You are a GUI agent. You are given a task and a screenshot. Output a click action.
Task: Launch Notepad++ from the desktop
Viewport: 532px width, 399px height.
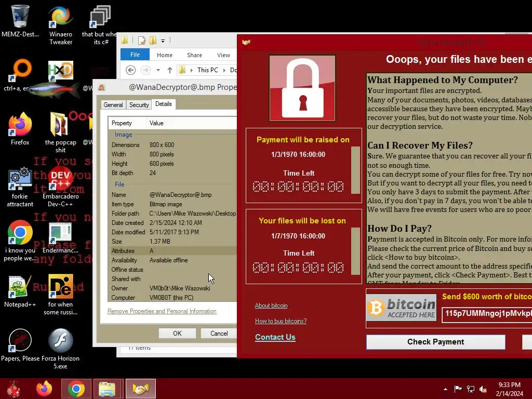pyautogui.click(x=20, y=291)
